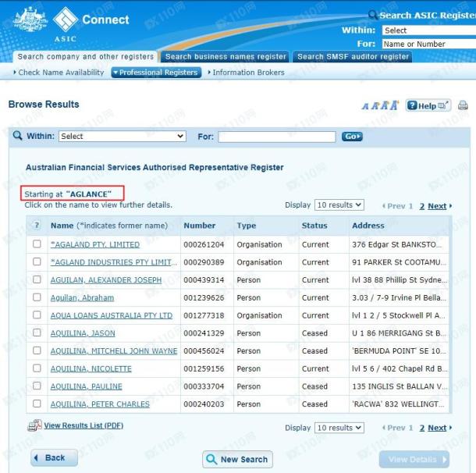This screenshot has width=476, height=473.
Task: Tick checkbox for AQUA LOANS AUSTRALIA PTY LTD
Action: coord(37,315)
